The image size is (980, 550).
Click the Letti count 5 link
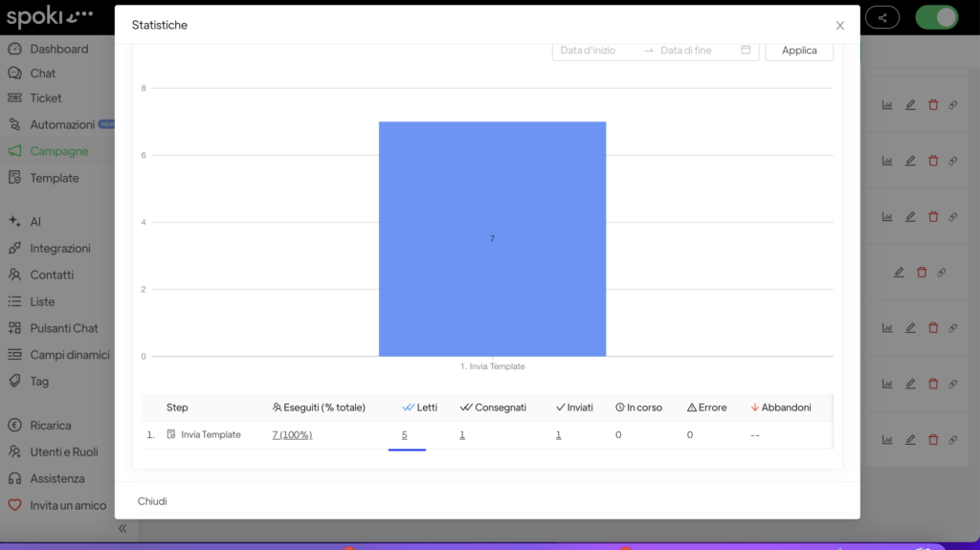pos(404,434)
